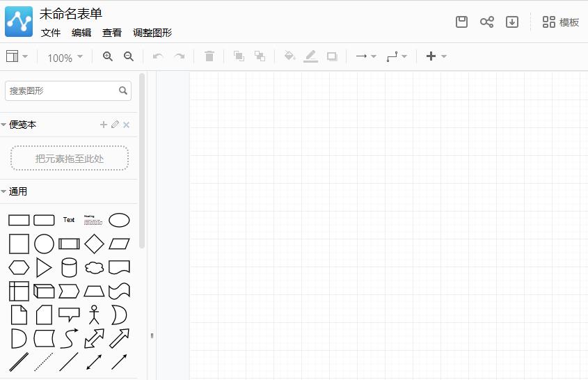Click the 搜索图形 search field
Screen dimensions: 588x380
[61, 90]
